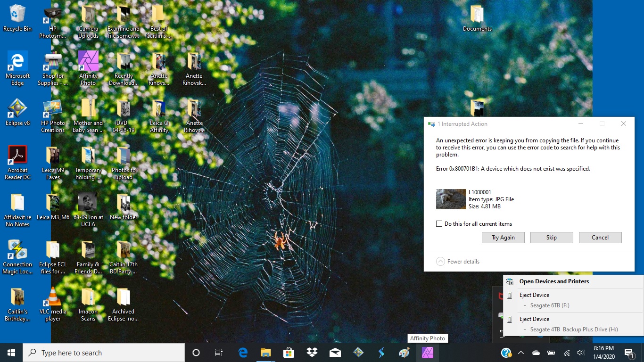Choose Open Devices and Printers
This screenshot has height=362, width=644.
click(554, 281)
